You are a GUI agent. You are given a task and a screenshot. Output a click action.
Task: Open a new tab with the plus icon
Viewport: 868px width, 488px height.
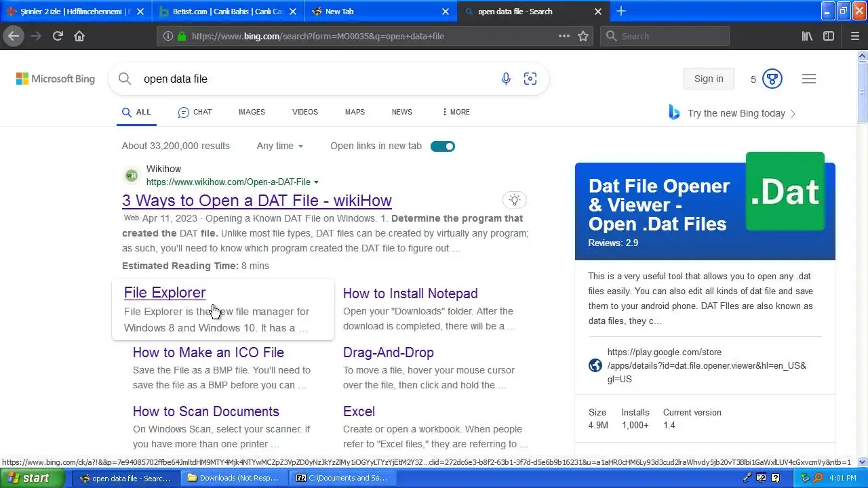[621, 11]
